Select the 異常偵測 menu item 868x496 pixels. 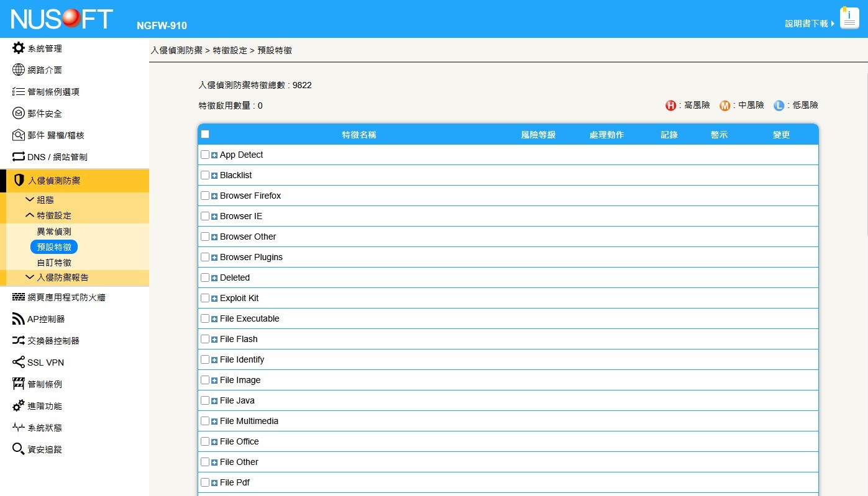54,232
